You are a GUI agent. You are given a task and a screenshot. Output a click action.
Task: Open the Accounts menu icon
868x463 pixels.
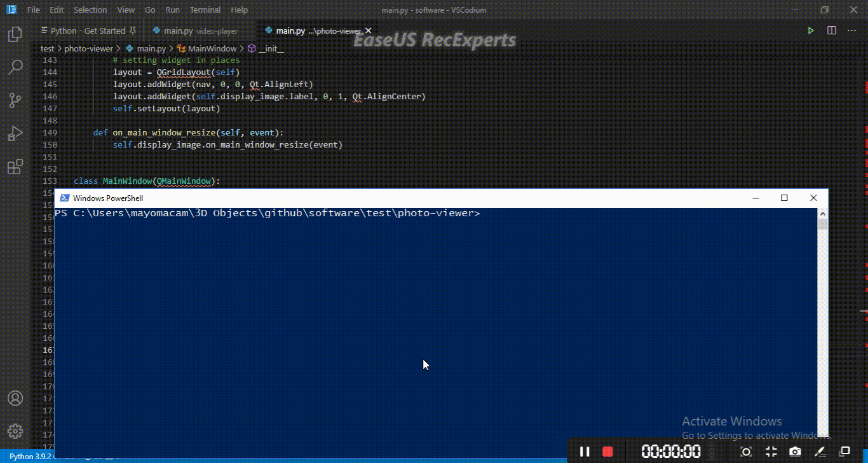pyautogui.click(x=15, y=399)
